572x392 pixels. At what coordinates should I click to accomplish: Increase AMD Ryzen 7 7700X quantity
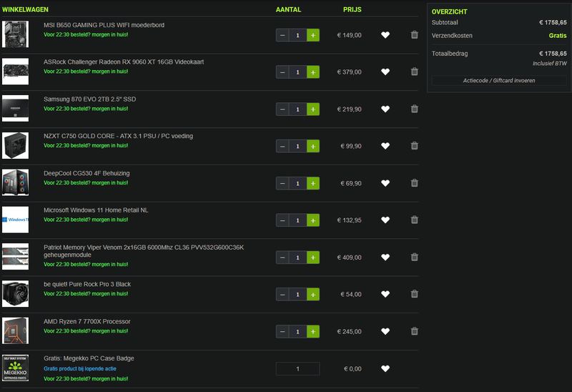pyautogui.click(x=313, y=332)
